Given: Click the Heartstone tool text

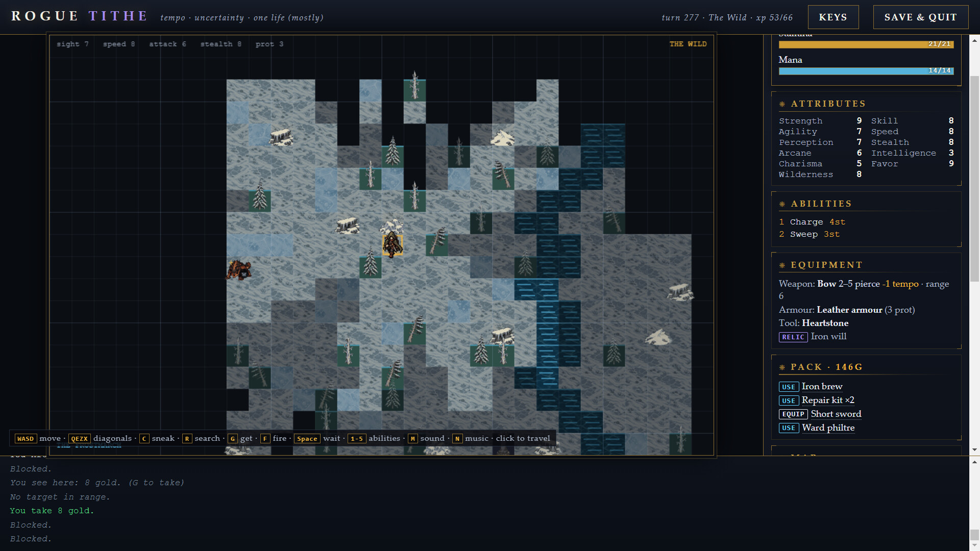Looking at the screenshot, I should coord(825,323).
